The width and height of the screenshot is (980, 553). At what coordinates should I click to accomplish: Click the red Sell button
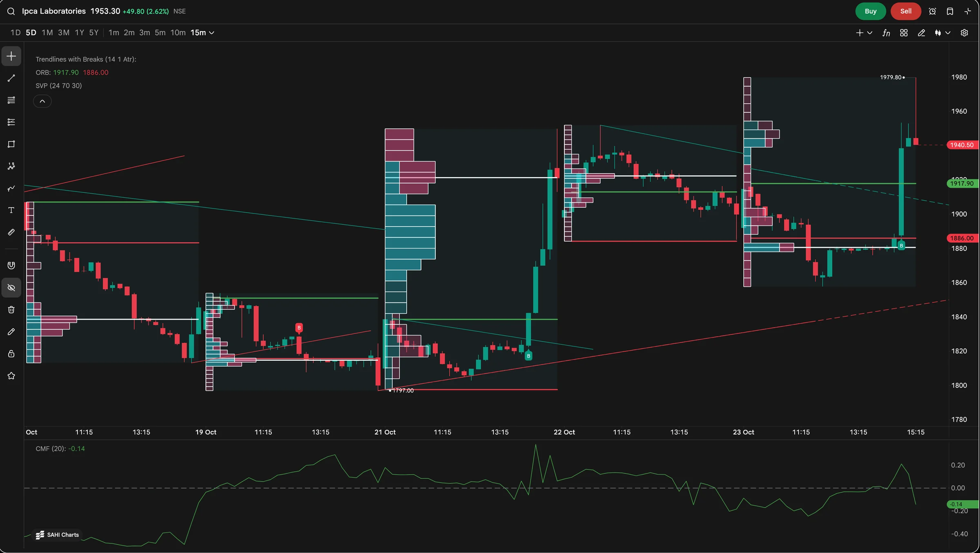click(906, 11)
